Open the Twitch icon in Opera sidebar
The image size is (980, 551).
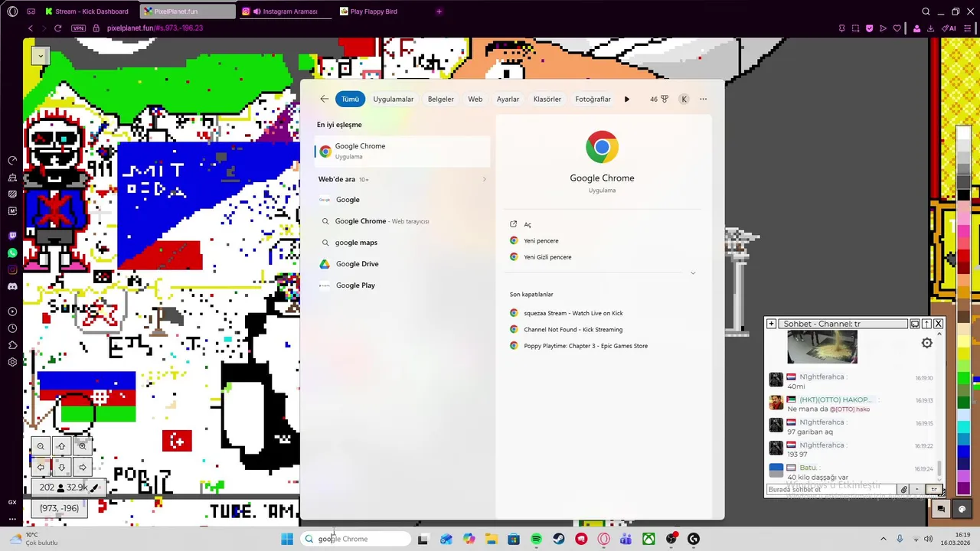12,236
